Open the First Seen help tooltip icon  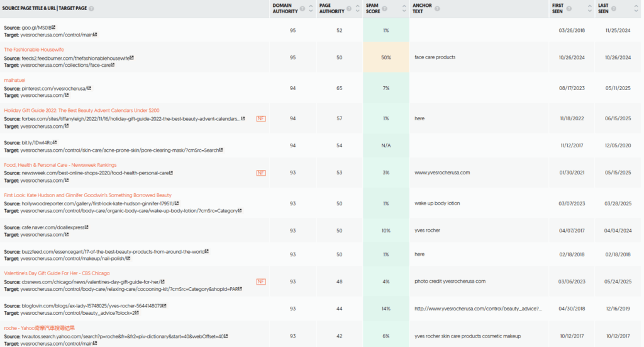[569, 9]
